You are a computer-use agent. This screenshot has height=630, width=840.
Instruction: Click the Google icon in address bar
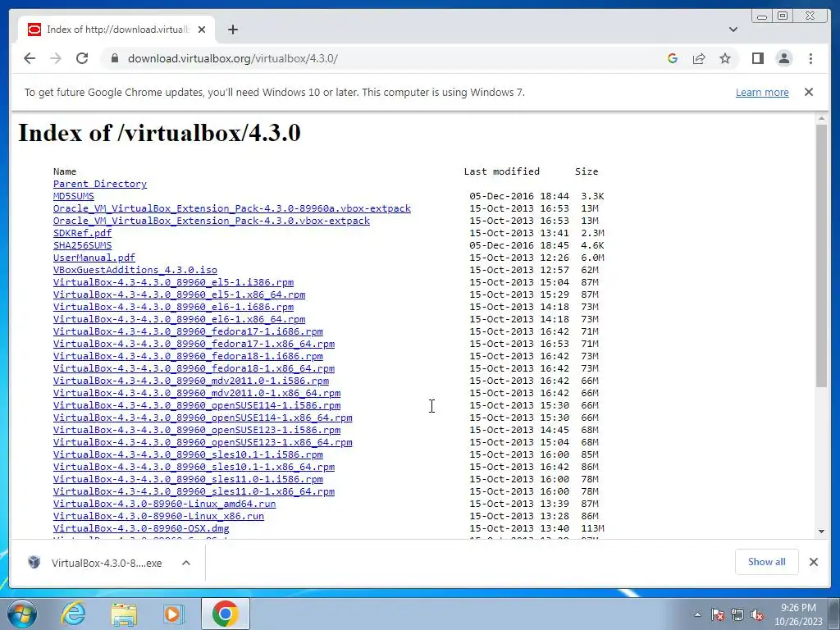(x=673, y=58)
